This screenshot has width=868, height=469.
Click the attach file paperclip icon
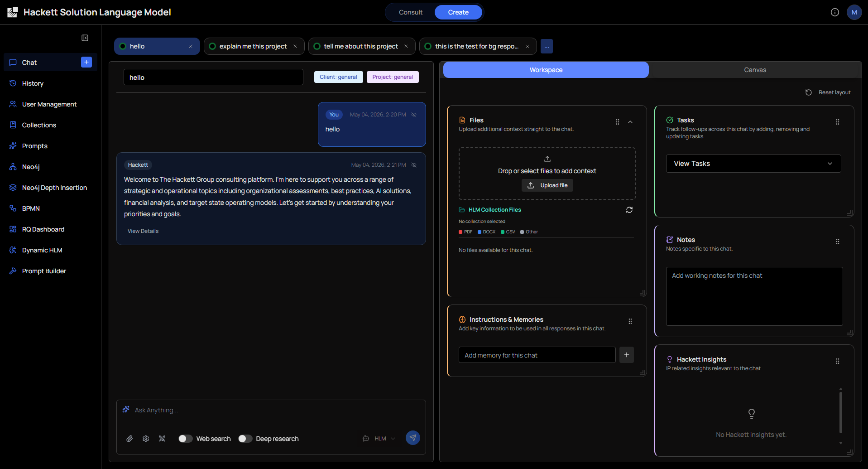click(129, 439)
